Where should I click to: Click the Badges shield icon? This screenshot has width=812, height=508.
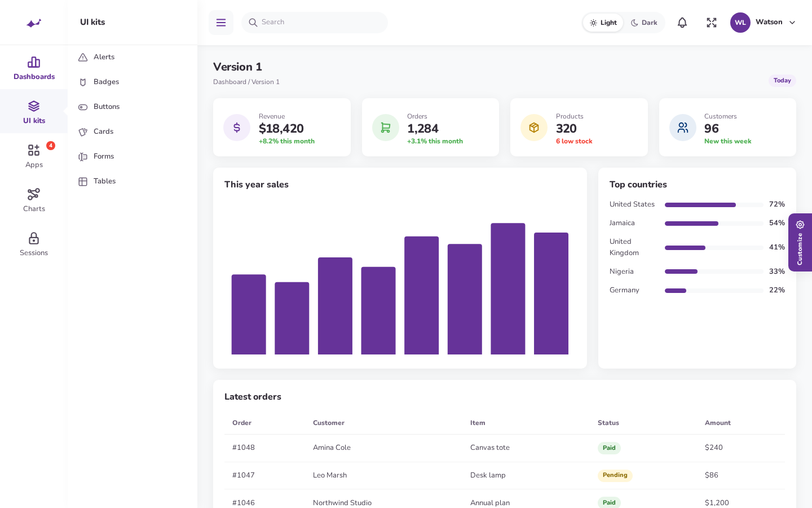click(83, 82)
